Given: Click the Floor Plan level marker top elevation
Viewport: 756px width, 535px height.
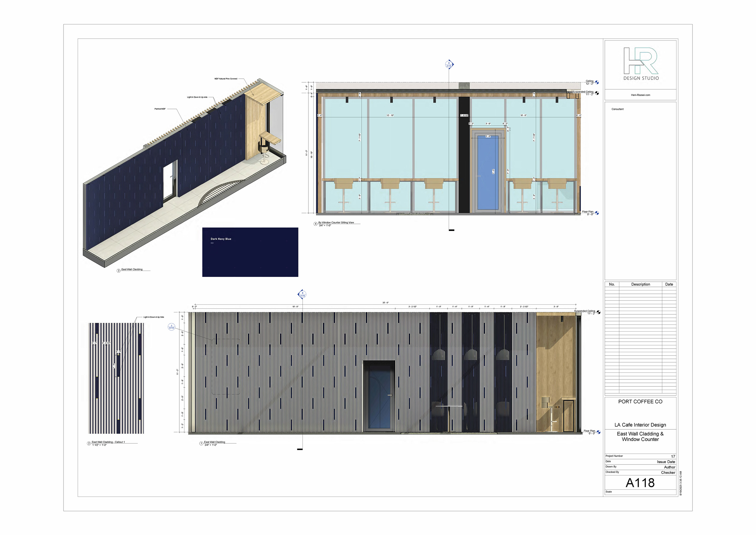Looking at the screenshot, I should tap(597, 213).
